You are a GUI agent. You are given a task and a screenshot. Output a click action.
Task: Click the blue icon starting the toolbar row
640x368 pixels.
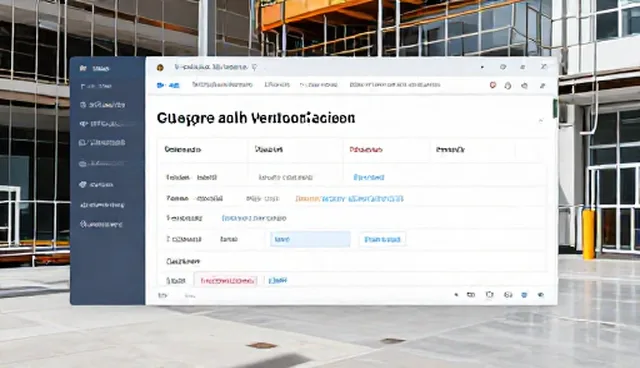(161, 85)
